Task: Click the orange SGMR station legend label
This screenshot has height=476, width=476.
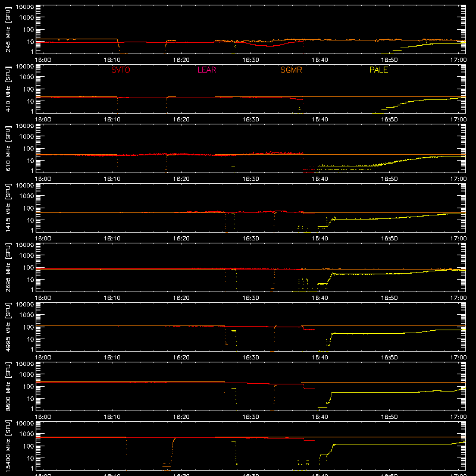Action: [x=291, y=70]
